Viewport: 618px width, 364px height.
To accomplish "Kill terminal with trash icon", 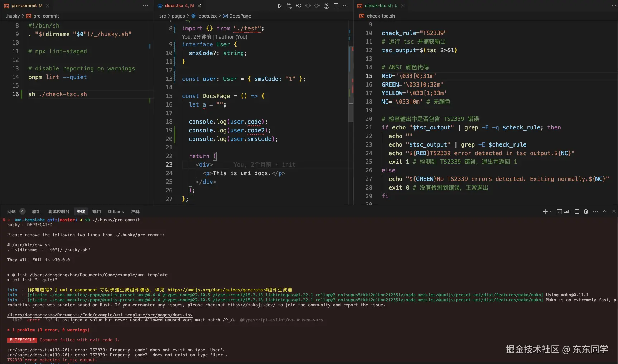I will click(x=586, y=211).
